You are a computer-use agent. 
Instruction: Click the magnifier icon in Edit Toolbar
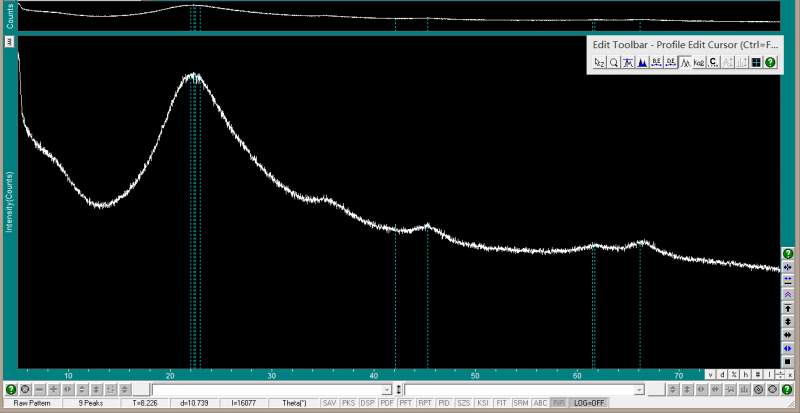(614, 62)
